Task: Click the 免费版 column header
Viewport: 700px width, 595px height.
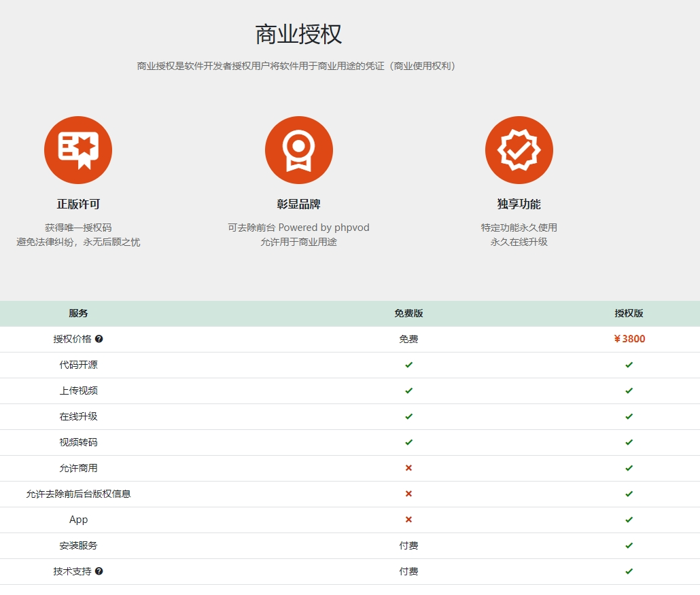Action: pyautogui.click(x=408, y=313)
